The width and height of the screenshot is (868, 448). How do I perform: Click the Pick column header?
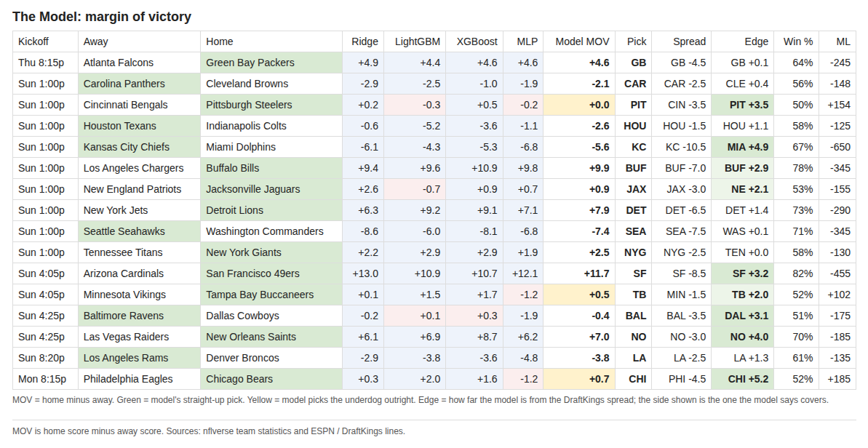(x=633, y=41)
